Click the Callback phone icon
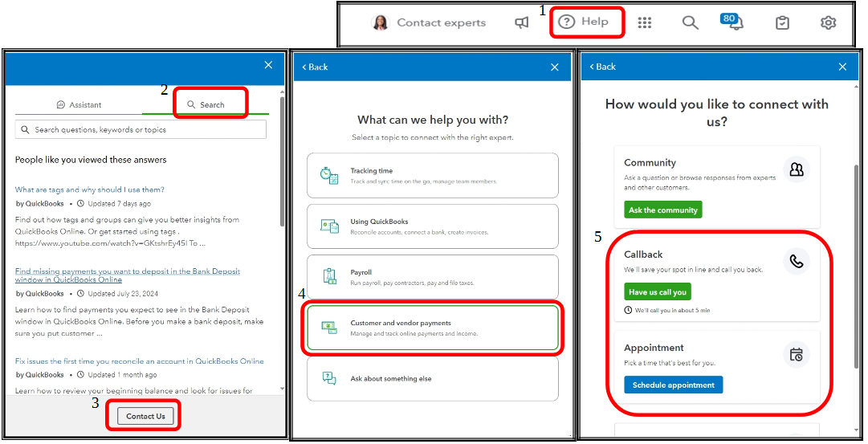This screenshot has height=444, width=868. (797, 261)
